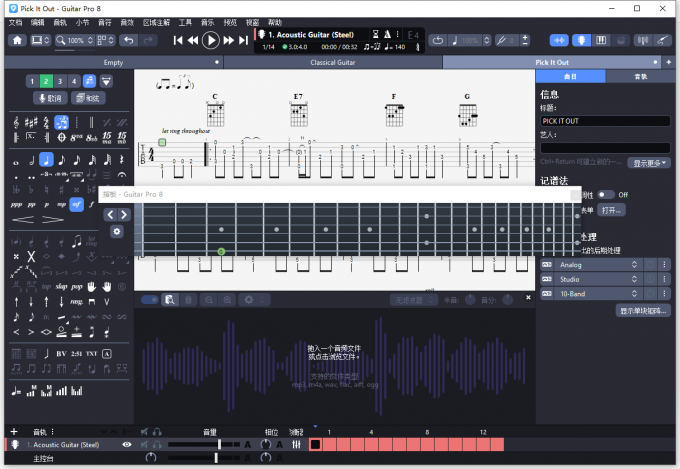
Task: Switch to the Pick It Out tab
Action: point(552,62)
